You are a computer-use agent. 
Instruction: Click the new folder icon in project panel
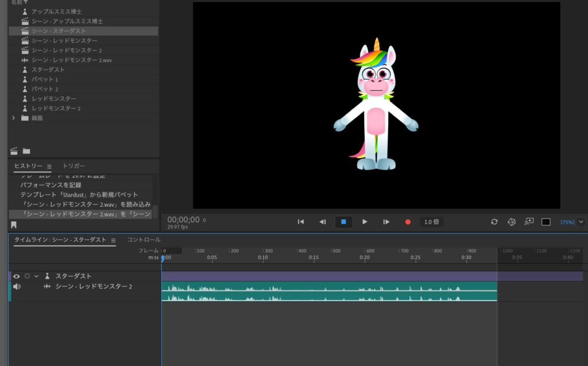click(x=26, y=151)
